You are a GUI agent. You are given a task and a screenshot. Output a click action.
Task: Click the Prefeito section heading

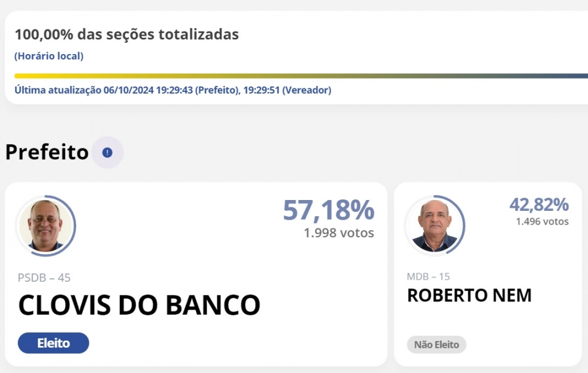[47, 153]
